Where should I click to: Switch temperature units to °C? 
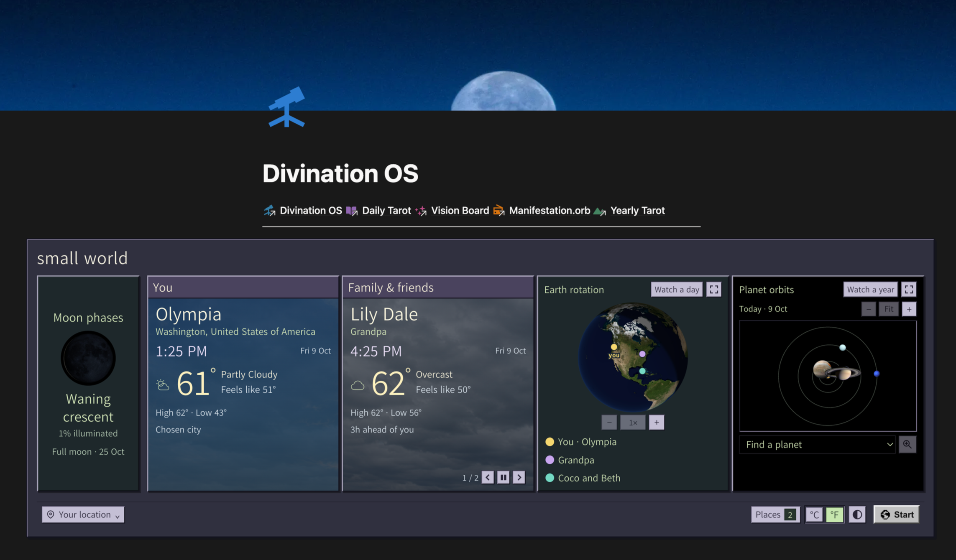(814, 514)
